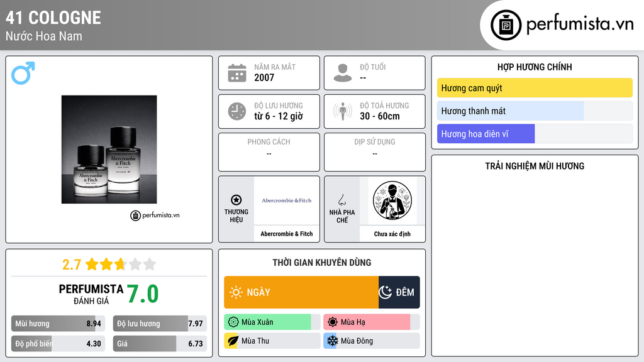Click the Abercrombie & Fitch brand name label
The image size is (644, 362).
pyautogui.click(x=287, y=234)
